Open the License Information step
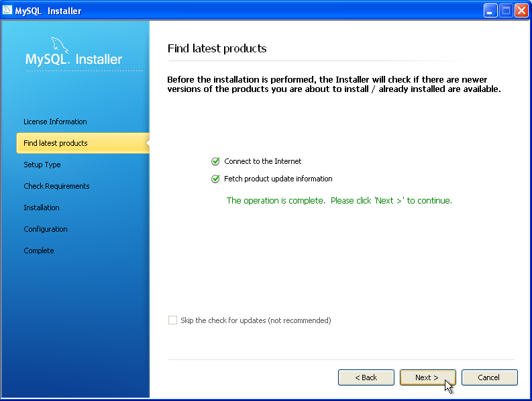Image resolution: width=532 pixels, height=401 pixels. 55,122
